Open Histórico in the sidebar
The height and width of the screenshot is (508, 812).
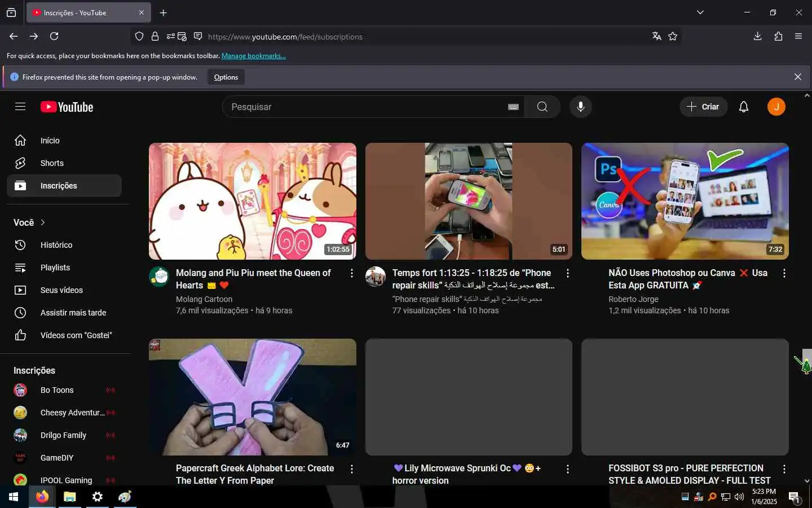64,245
